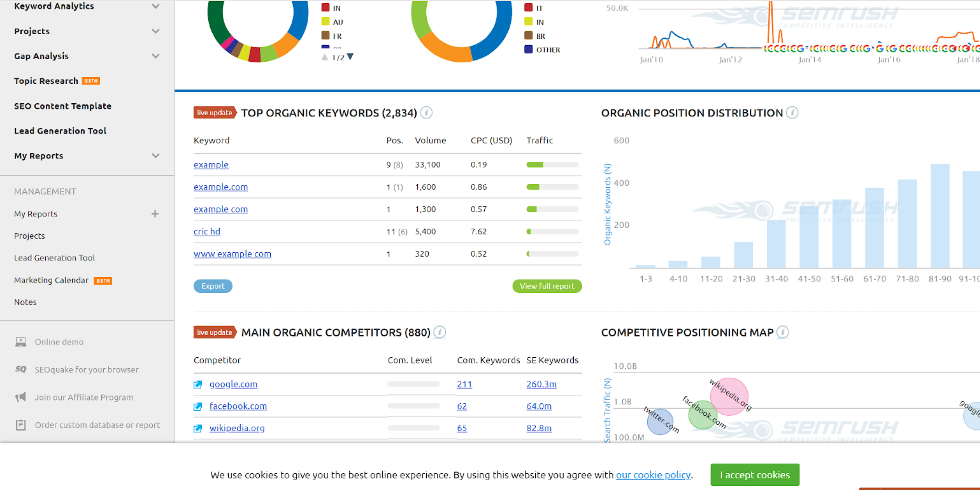980x490 pixels.
Task: Add a report with the plus icon
Action: pos(155,214)
